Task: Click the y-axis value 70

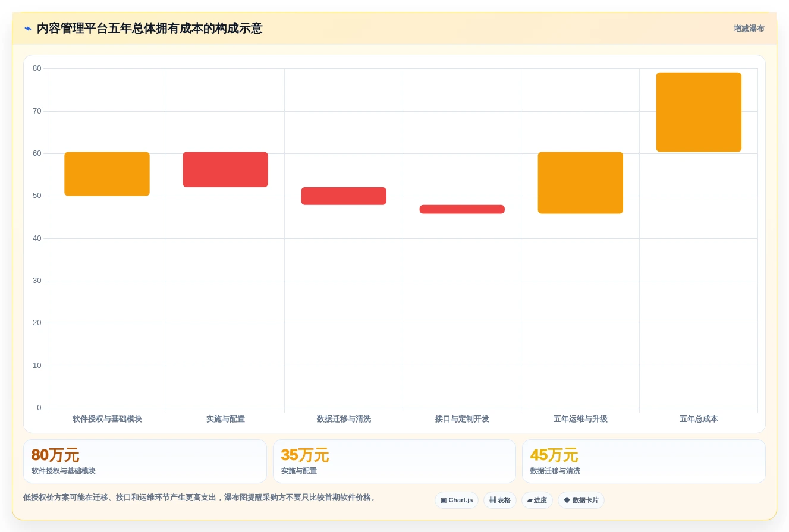Action: point(37,111)
